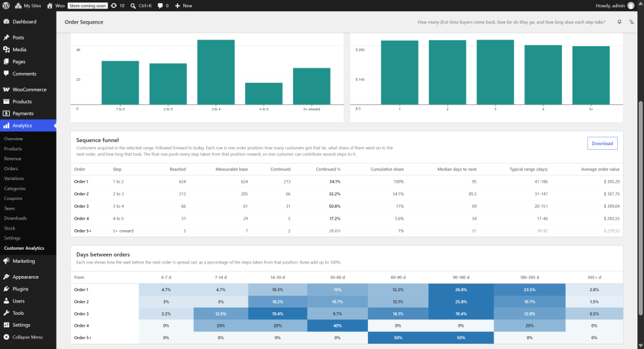The image size is (644, 349).
Task: Open the Ctrl+K search command palette
Action: 141,6
